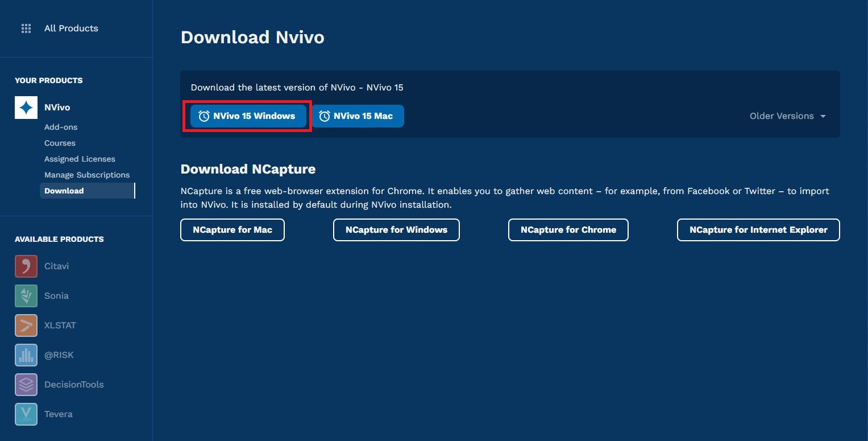Open Manage Subscriptions page
The width and height of the screenshot is (868, 441).
pos(87,175)
